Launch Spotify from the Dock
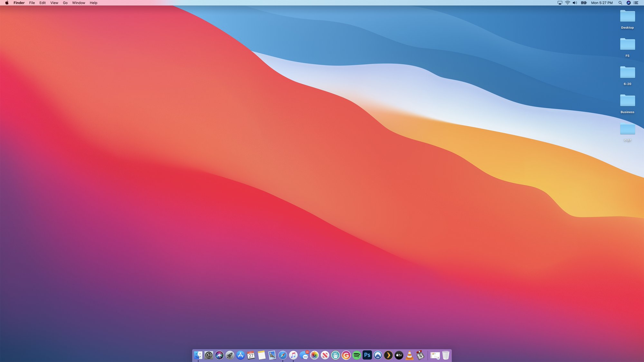This screenshot has width=644, height=362. click(x=356, y=355)
